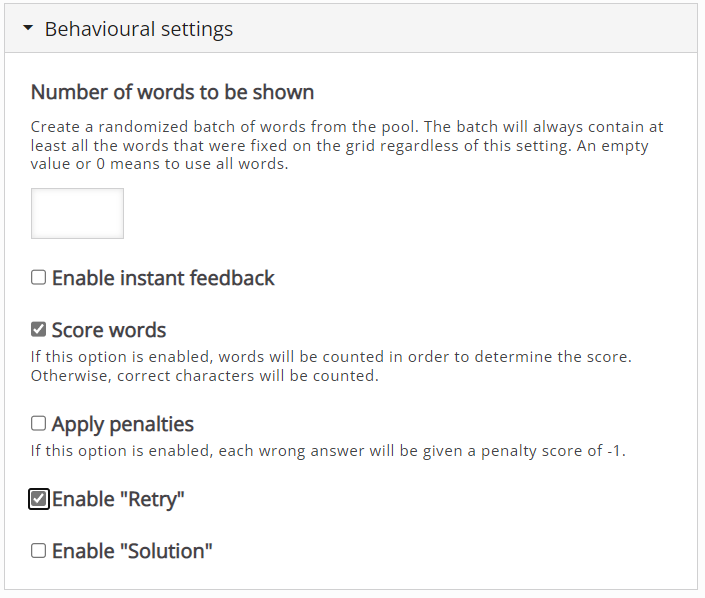Click "value or 0 means to use all words" line
Image resolution: width=705 pixels, height=598 pixels.
click(x=159, y=164)
